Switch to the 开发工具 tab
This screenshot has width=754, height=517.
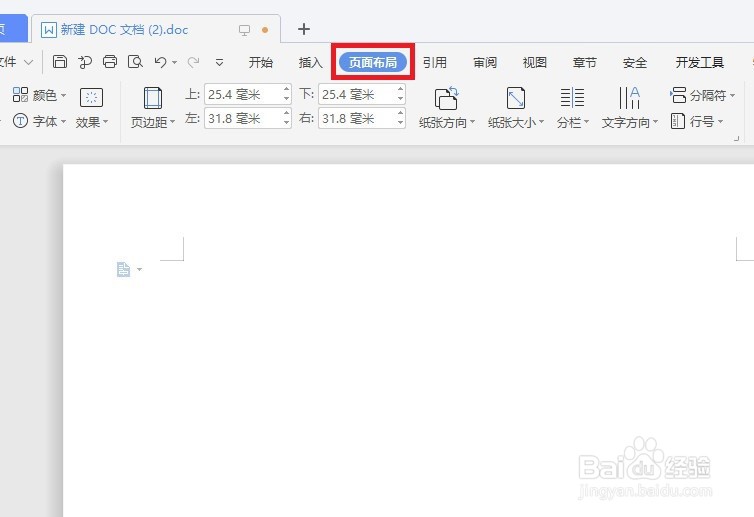tap(700, 63)
